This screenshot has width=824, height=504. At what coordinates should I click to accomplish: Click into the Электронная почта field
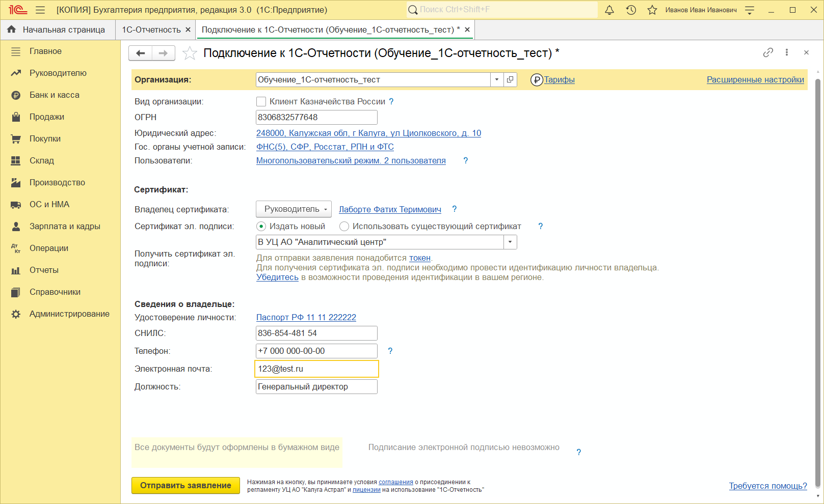click(316, 369)
